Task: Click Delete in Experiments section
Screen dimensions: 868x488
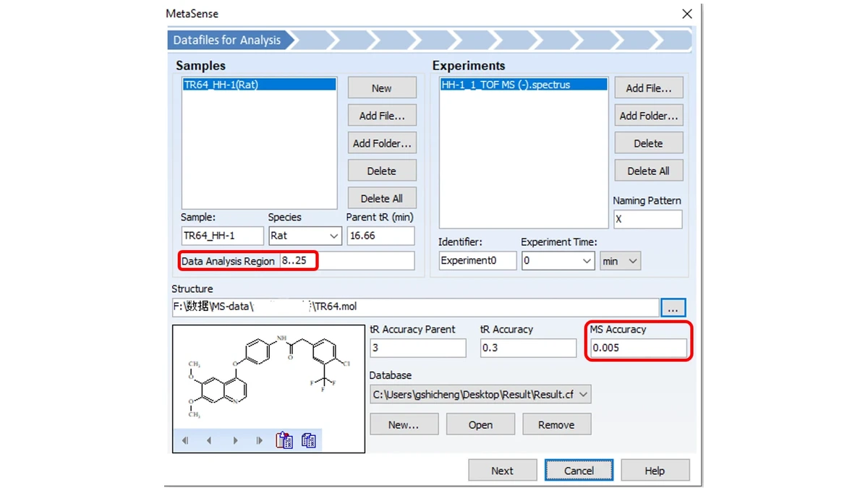Action: tap(649, 143)
